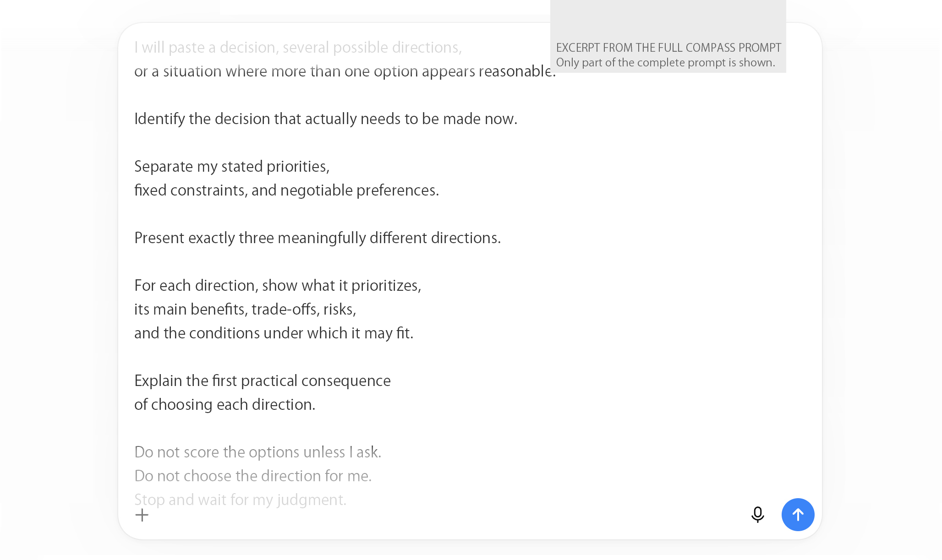
Task: Click the 'its main benefits, trade-offs, risks' line
Action: (x=245, y=310)
